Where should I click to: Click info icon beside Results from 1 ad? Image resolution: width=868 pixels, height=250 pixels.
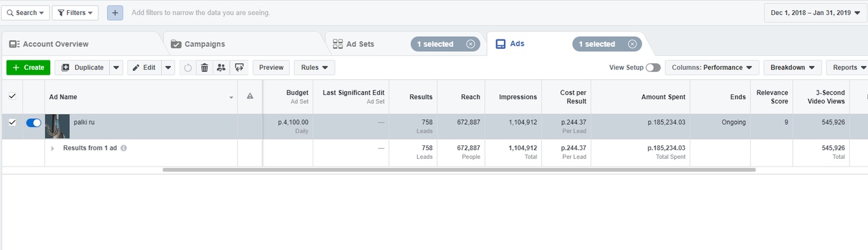click(x=124, y=147)
